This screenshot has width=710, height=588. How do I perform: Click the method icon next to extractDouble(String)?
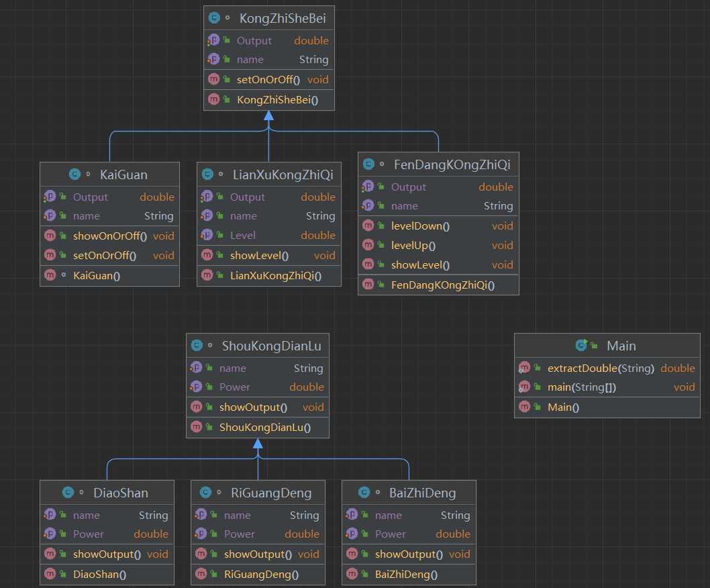pos(524,367)
